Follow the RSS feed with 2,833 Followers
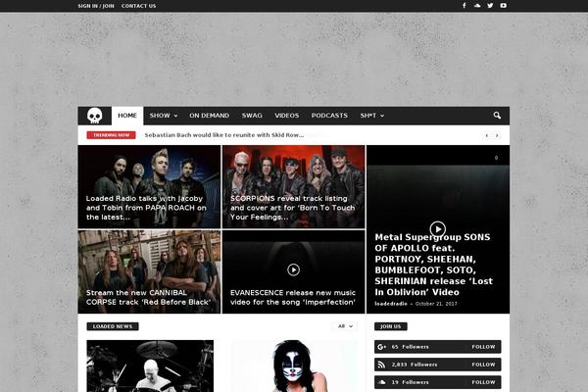Viewport: 588px width, 392px height. pos(483,365)
